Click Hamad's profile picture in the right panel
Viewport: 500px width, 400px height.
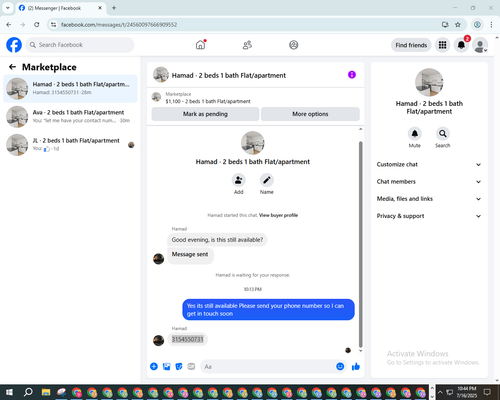tap(429, 82)
